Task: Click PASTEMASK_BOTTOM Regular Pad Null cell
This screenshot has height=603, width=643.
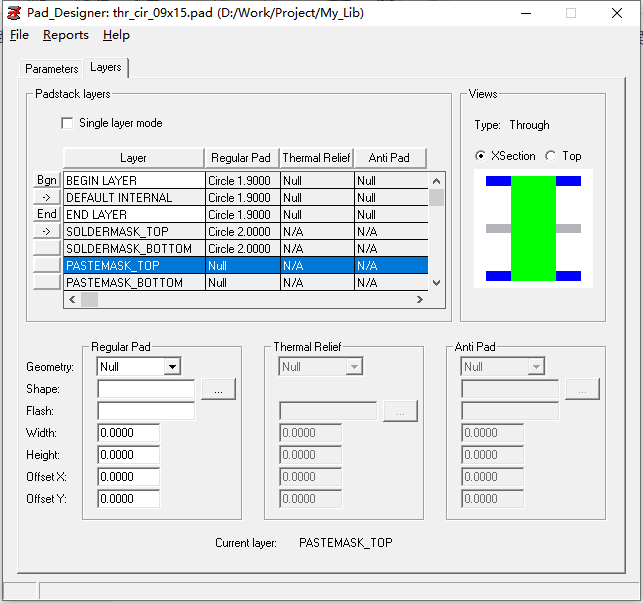Action: coord(243,283)
